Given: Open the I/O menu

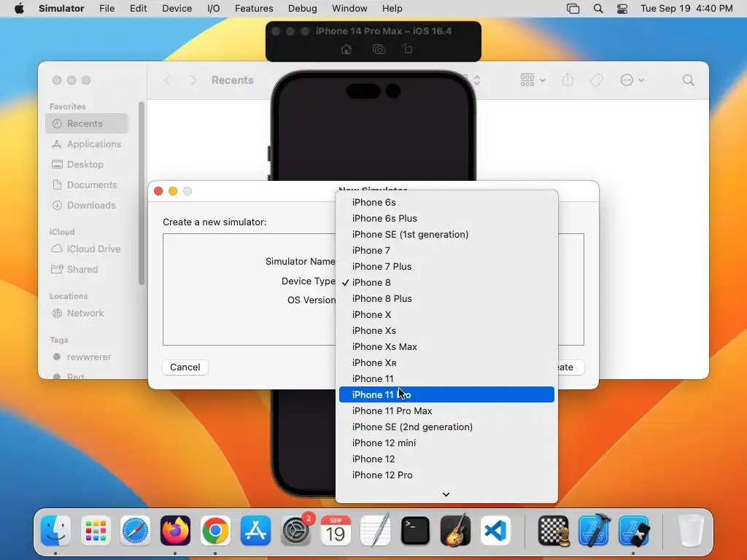Looking at the screenshot, I should pos(214,9).
